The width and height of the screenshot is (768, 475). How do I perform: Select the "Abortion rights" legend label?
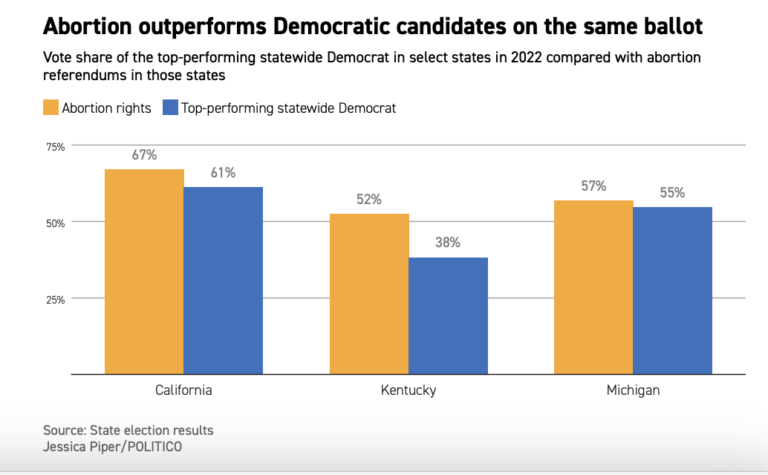(x=109, y=108)
